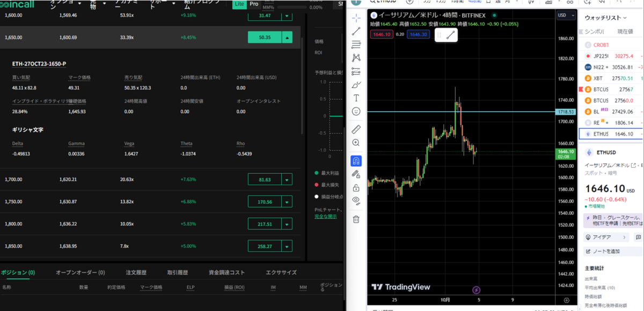
Task: Toggle lock all drawing tools
Action: pos(356,188)
